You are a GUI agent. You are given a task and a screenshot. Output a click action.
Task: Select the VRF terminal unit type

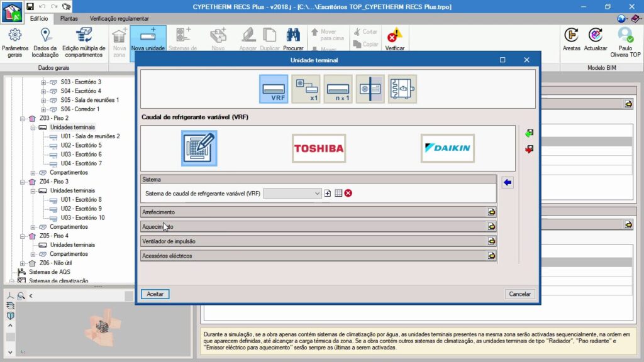274,89
